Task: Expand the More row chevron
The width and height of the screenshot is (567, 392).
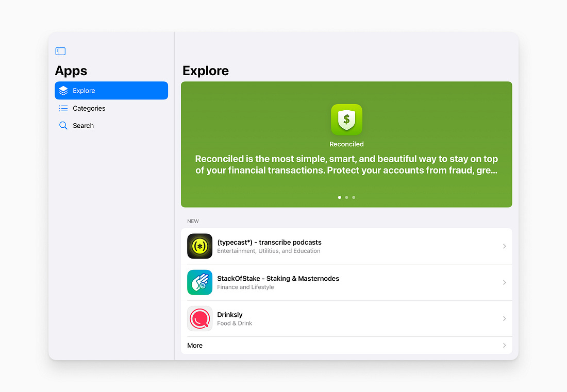Action: [x=504, y=346]
